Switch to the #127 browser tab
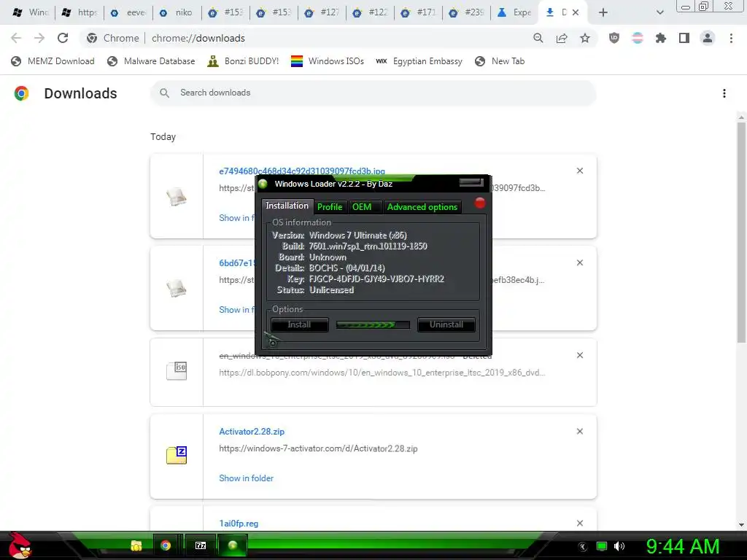The image size is (747, 560). point(322,12)
